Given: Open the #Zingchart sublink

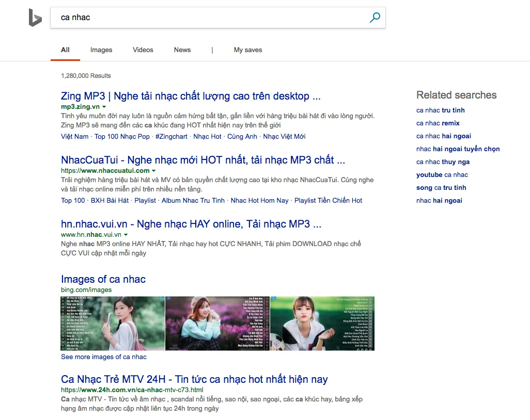Looking at the screenshot, I should point(171,136).
